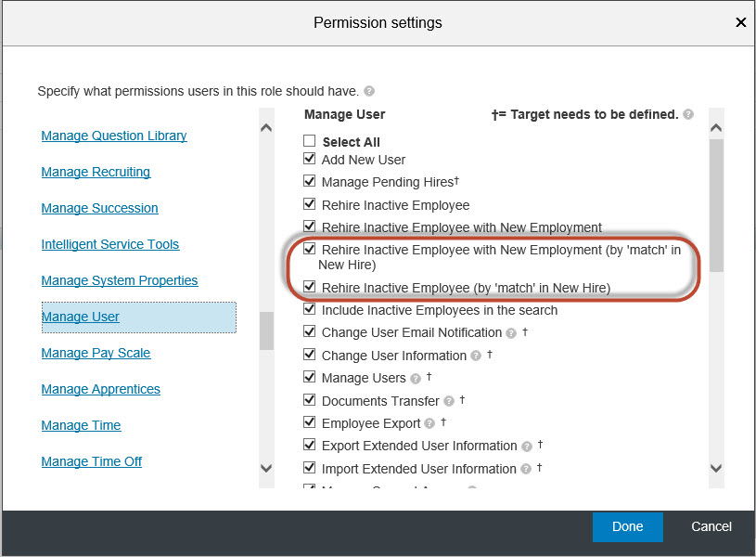Toggle Include Inactive Employees in the search

[x=310, y=309]
